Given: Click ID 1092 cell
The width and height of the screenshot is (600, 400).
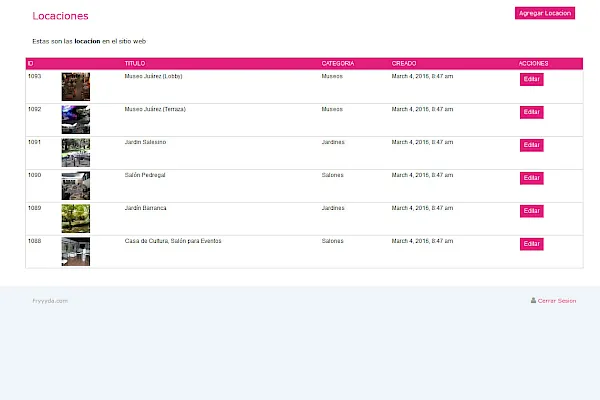Looking at the screenshot, I should coord(34,109).
